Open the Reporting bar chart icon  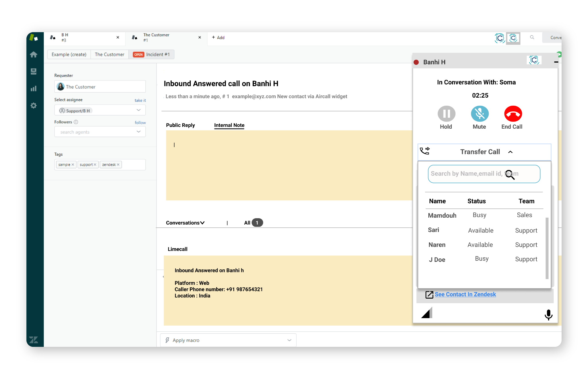click(34, 88)
